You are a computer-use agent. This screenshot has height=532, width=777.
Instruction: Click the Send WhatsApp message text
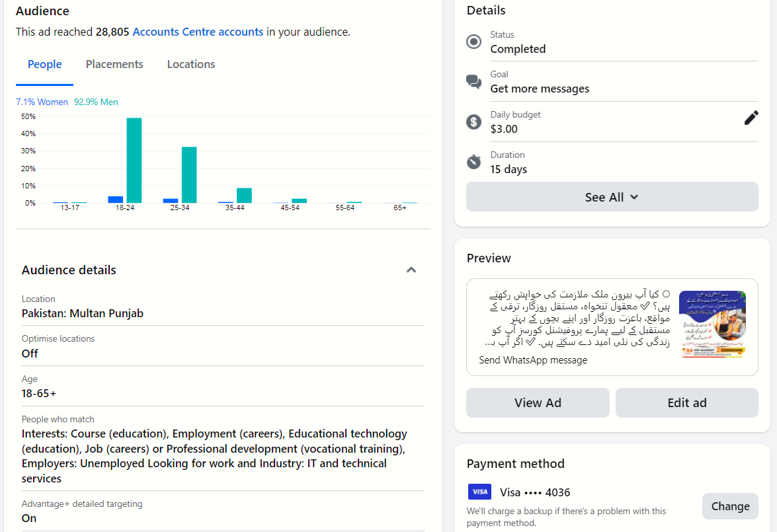tap(533, 360)
